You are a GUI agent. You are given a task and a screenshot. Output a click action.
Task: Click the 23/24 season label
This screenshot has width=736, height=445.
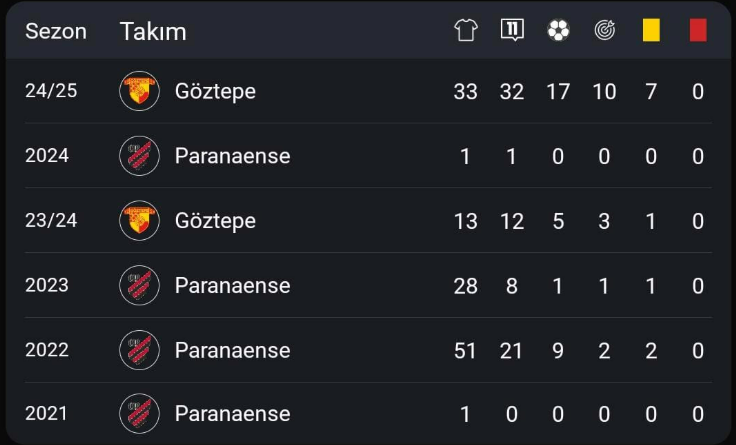tap(51, 221)
